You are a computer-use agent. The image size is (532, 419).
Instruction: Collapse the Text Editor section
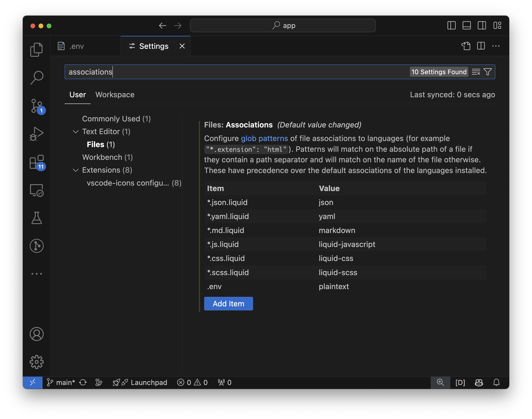click(76, 131)
